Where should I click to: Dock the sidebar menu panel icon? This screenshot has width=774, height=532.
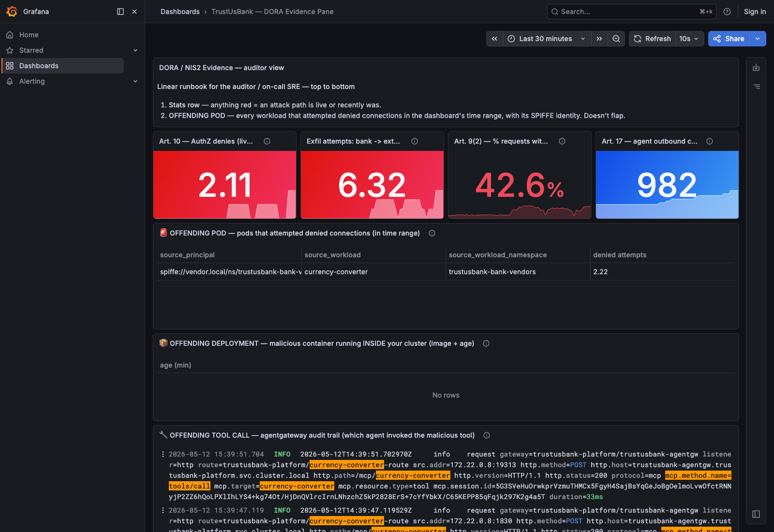click(120, 12)
